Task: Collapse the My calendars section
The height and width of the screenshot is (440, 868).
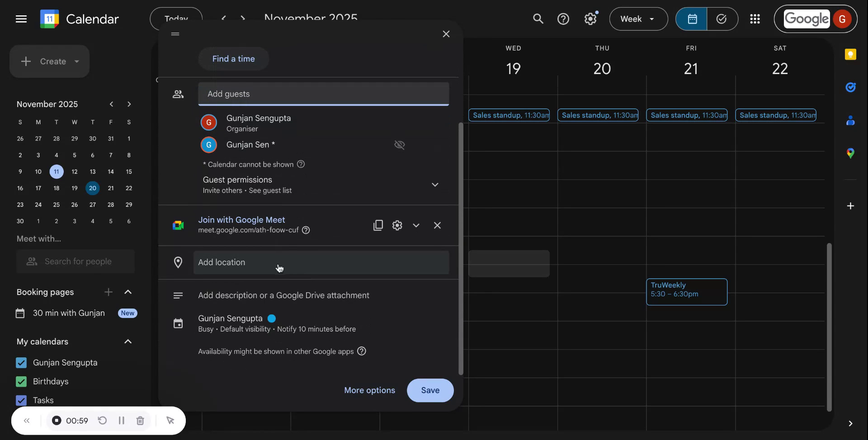Action: coord(128,342)
